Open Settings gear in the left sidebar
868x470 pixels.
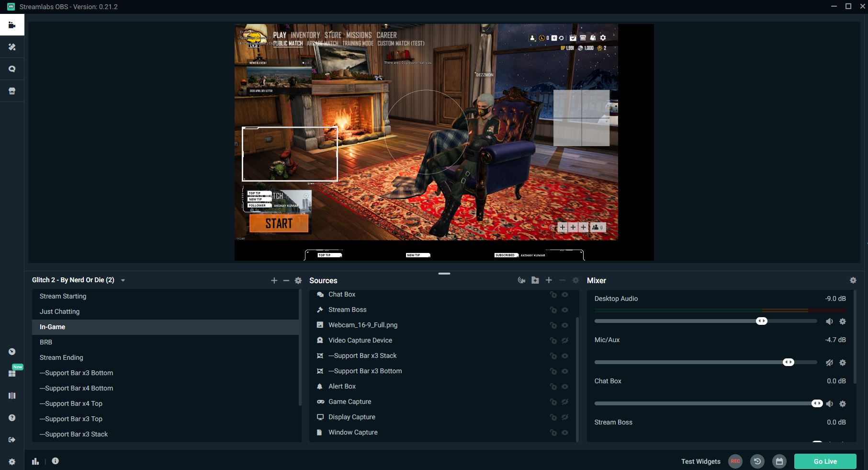(x=12, y=462)
